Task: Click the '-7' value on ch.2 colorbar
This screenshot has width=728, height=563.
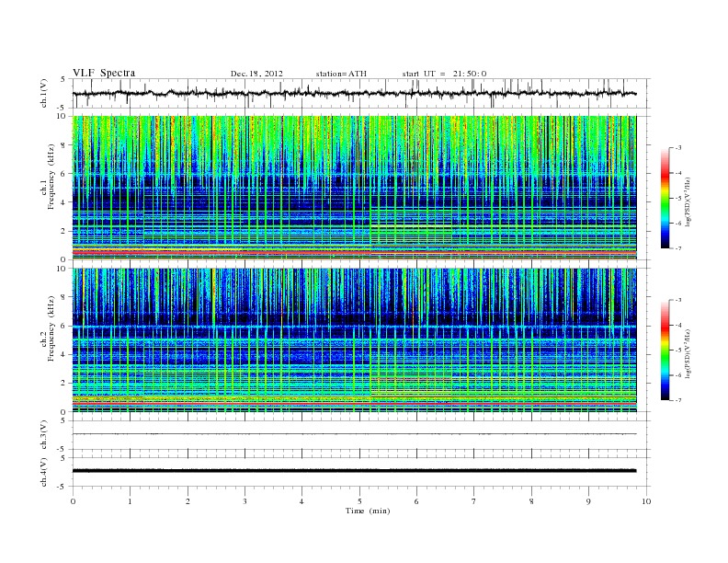Action: pyautogui.click(x=678, y=400)
